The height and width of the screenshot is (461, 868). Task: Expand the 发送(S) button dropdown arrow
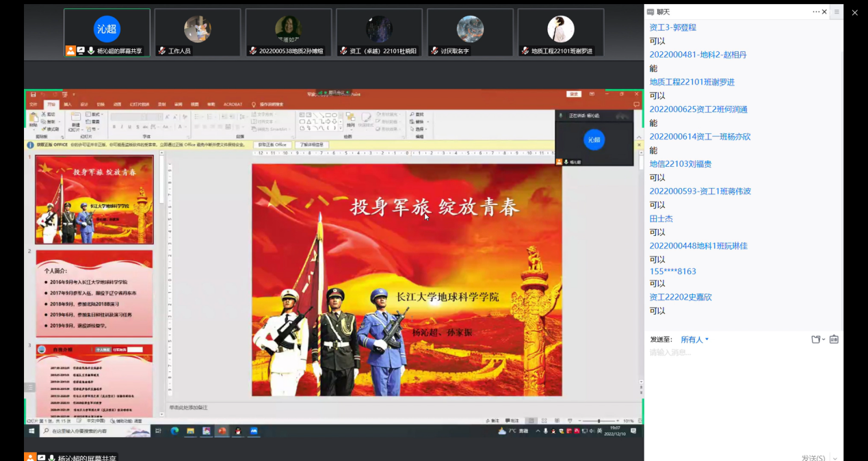(x=835, y=458)
